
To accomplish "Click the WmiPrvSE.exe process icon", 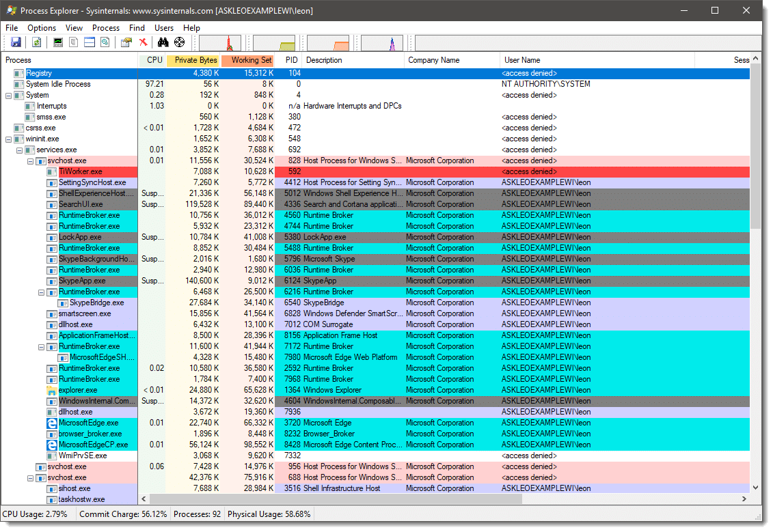I will [51, 456].
